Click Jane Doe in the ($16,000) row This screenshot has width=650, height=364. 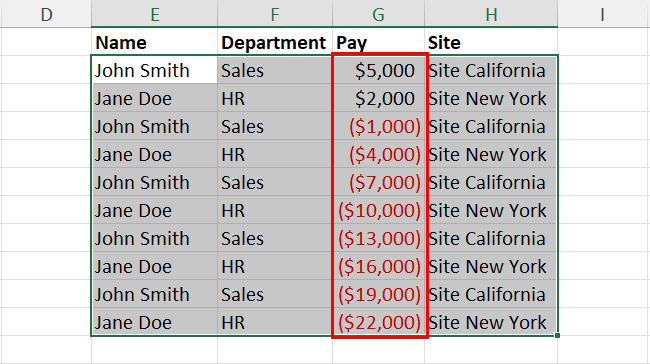[x=154, y=266]
